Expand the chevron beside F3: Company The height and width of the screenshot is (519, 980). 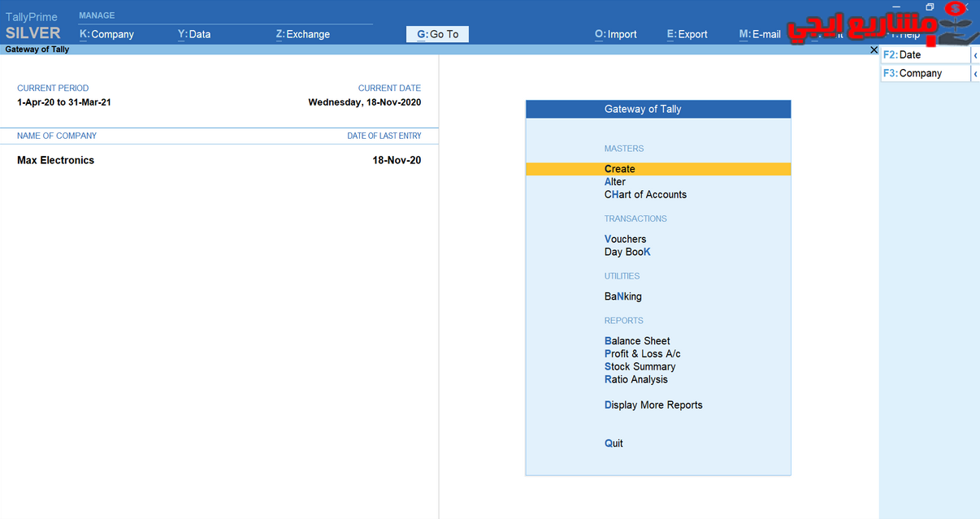(x=975, y=73)
